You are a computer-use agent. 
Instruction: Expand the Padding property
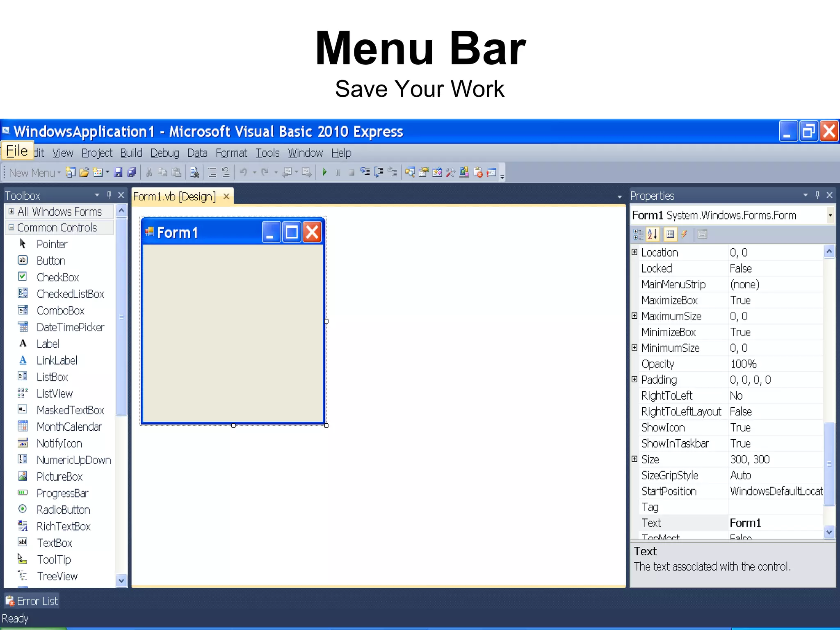(635, 379)
